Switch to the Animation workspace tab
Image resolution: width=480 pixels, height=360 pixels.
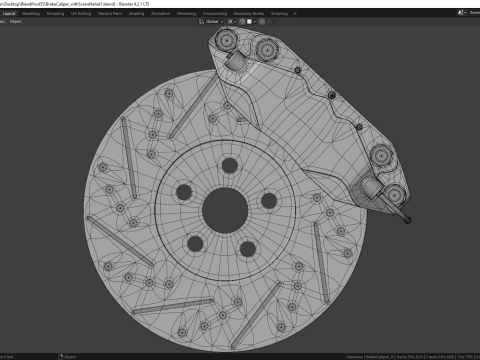(160, 14)
